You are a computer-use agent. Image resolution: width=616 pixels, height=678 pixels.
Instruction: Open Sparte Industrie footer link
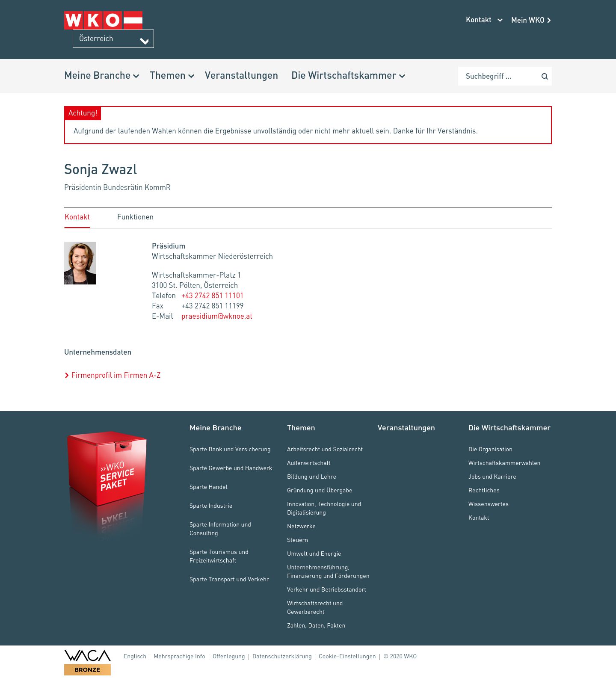click(211, 506)
